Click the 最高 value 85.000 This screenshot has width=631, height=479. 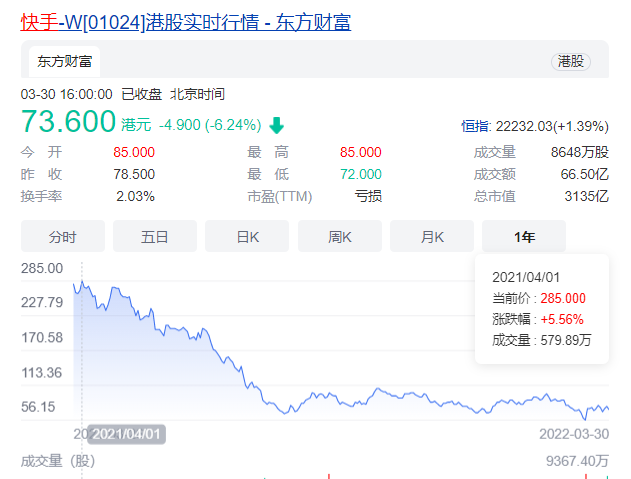click(361, 152)
